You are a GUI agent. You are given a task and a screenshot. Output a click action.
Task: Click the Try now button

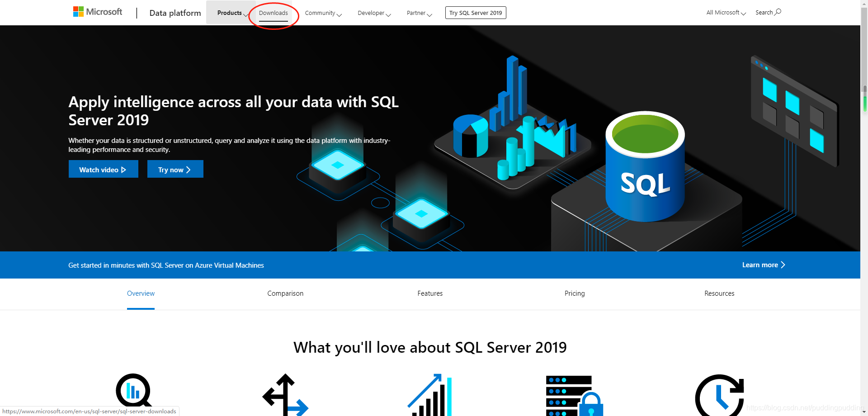pos(175,169)
